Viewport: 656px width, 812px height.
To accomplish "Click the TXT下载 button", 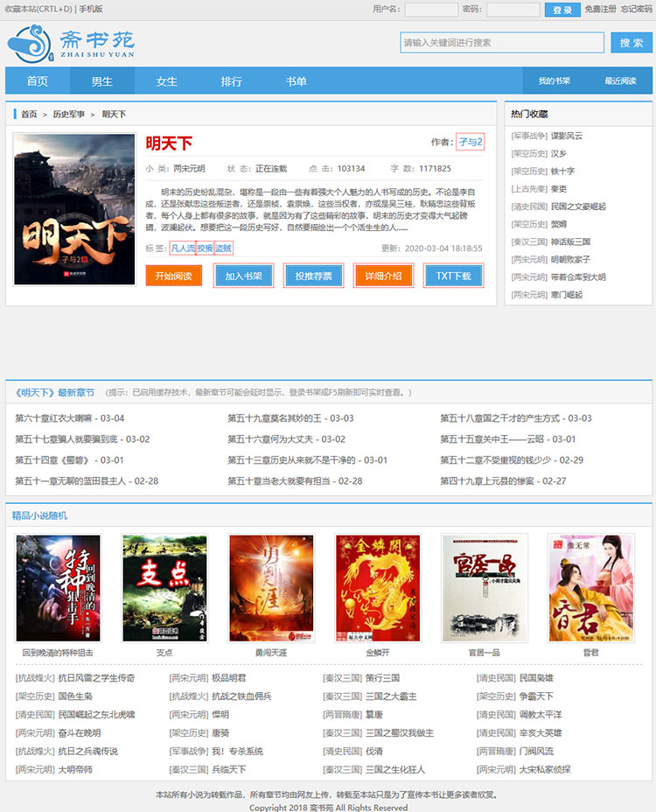I will click(453, 276).
